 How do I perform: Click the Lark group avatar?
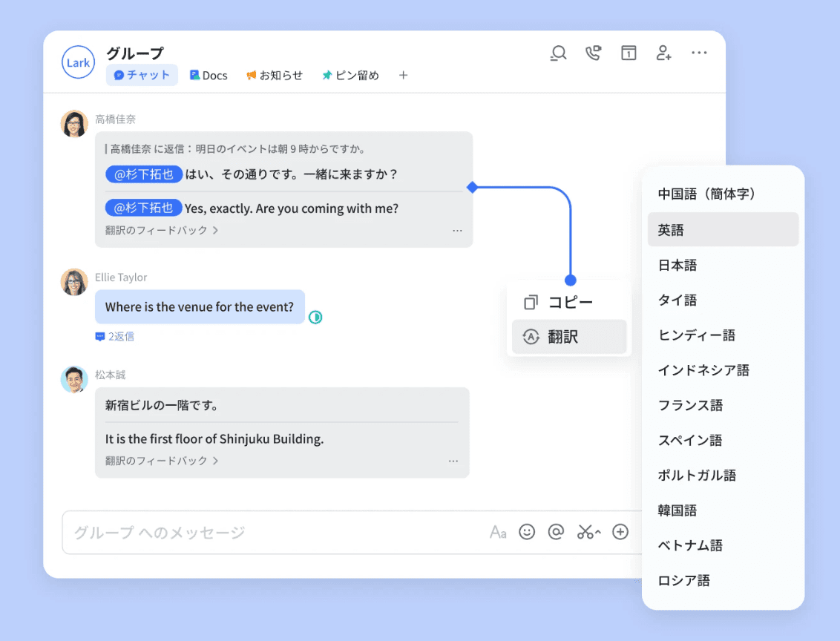click(x=78, y=62)
